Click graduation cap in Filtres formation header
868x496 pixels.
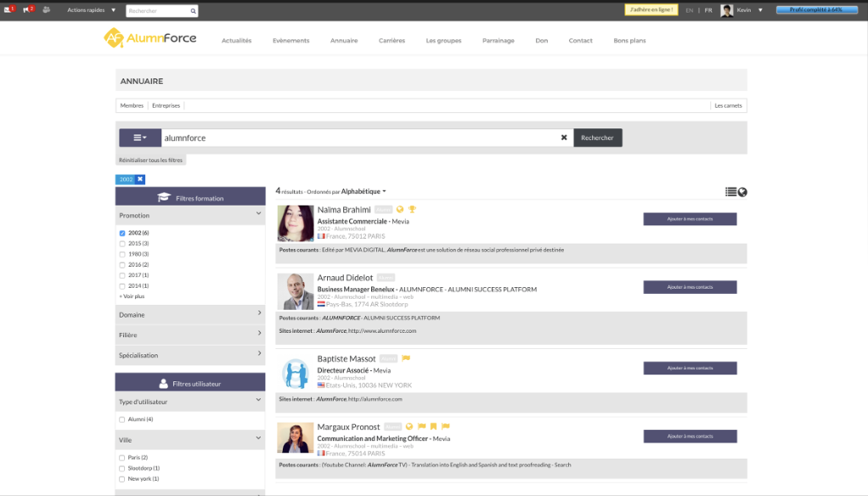pos(164,197)
